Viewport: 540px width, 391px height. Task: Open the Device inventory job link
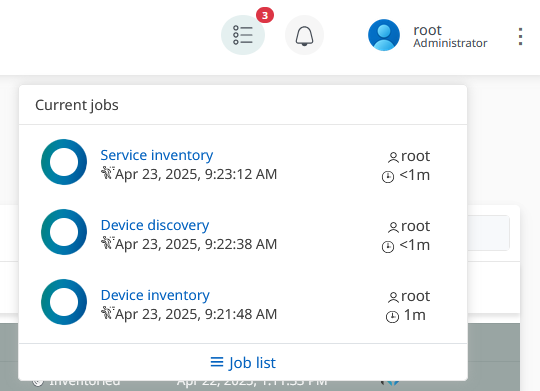coord(155,295)
